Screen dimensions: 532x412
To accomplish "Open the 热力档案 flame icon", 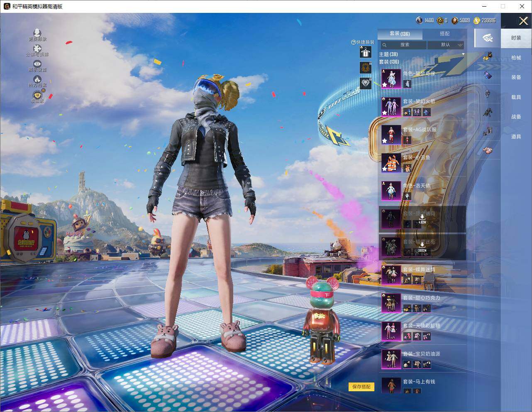I will pyautogui.click(x=37, y=79).
